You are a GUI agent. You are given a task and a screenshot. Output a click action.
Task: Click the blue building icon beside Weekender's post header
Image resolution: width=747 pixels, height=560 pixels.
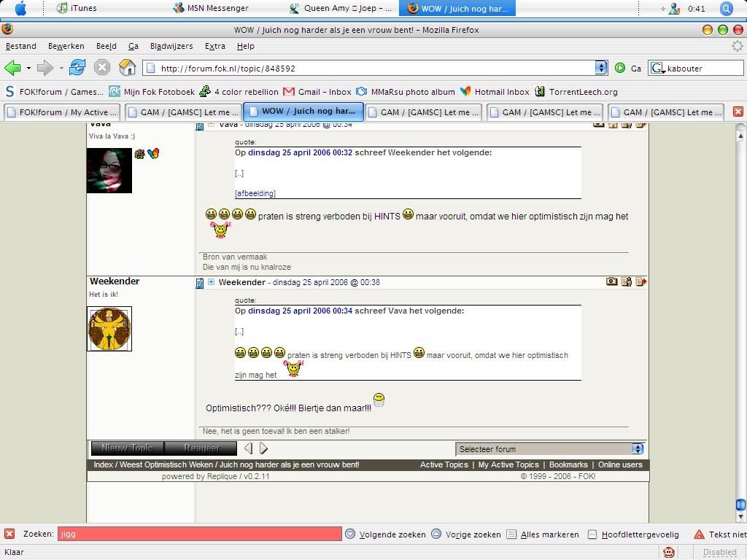[x=200, y=283]
